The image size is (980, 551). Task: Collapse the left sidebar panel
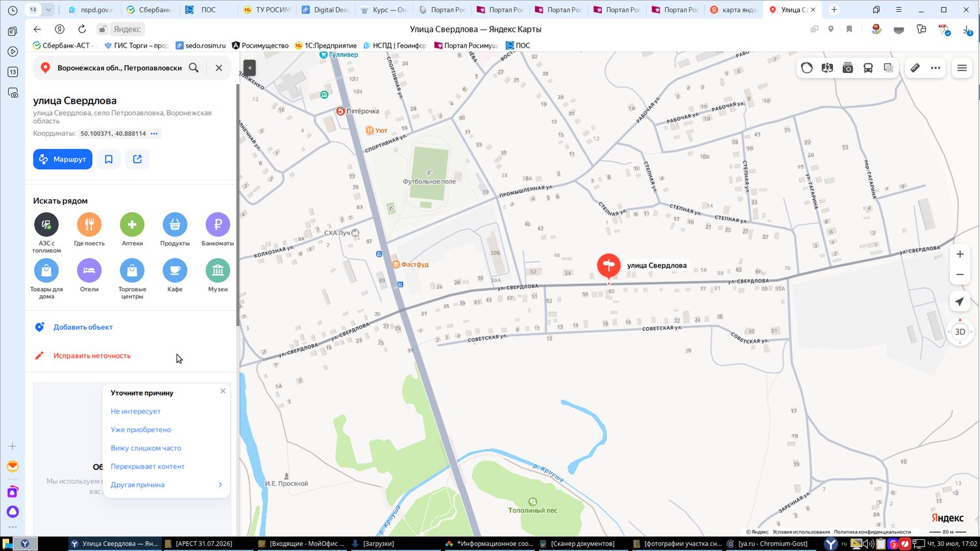[250, 68]
